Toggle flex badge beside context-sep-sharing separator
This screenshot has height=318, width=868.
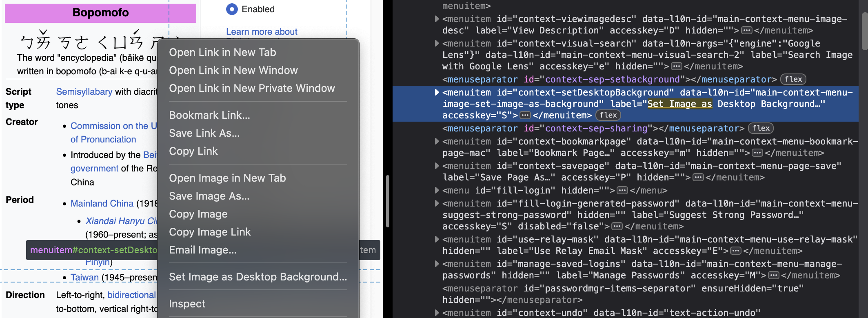coord(761,128)
